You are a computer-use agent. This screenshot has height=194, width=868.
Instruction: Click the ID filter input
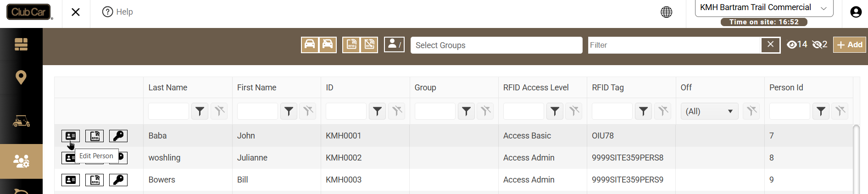[x=346, y=111]
